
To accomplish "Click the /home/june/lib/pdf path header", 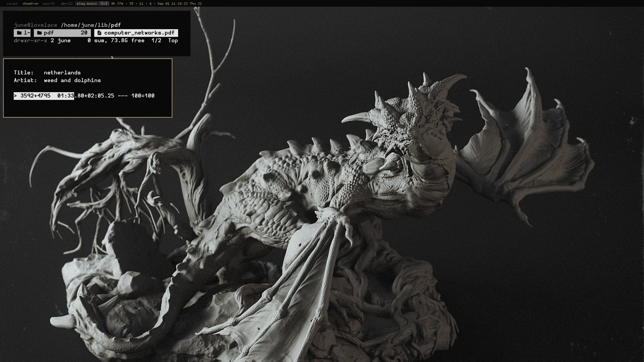I will click(x=91, y=25).
